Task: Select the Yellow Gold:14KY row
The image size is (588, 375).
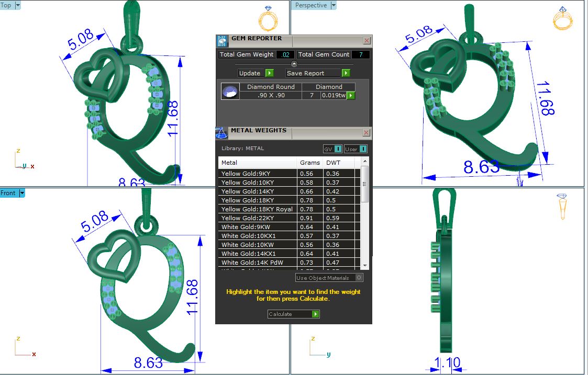Action: 257,191
